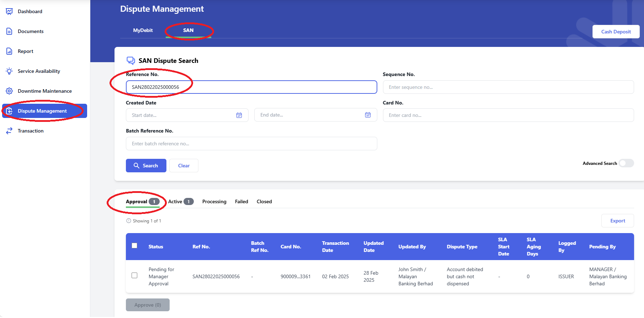Select the row checkbox for SAN28022025000056

(x=134, y=275)
